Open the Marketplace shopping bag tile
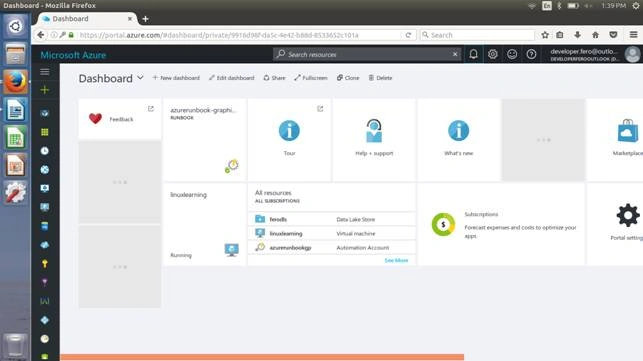Viewport: 643px width, 361px height. click(x=615, y=139)
